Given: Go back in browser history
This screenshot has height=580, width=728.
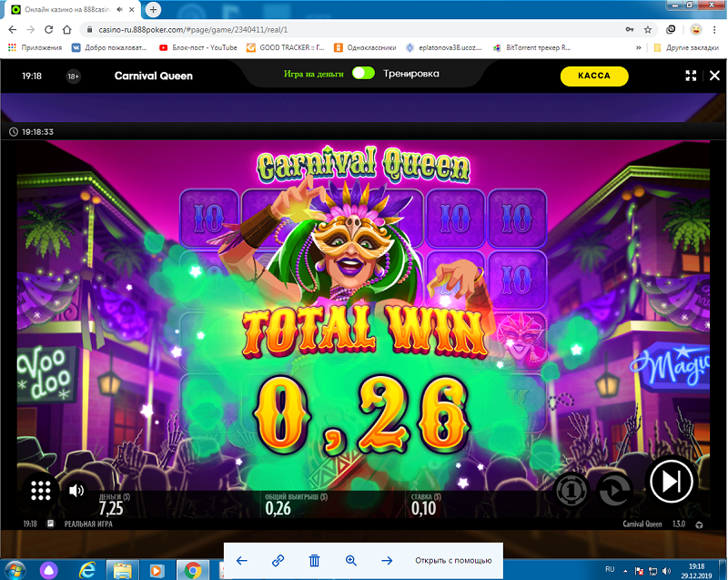Looking at the screenshot, I should click(x=13, y=30).
